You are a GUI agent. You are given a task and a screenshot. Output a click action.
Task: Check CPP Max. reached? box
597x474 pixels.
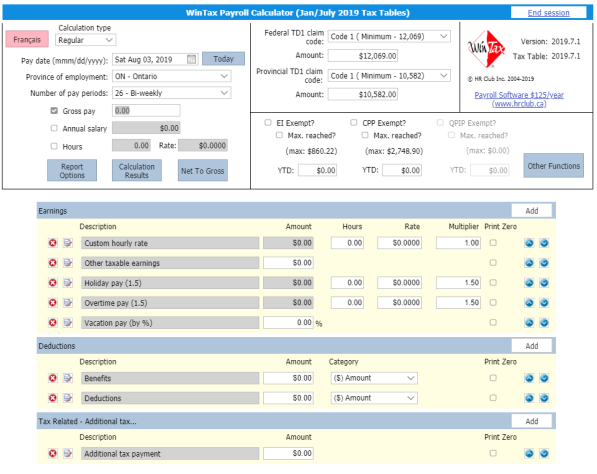click(x=365, y=135)
